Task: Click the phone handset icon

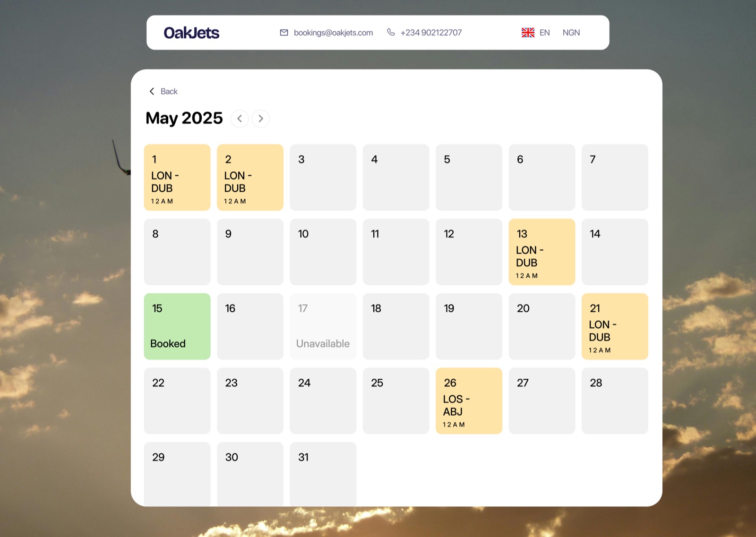Action: [x=391, y=32]
